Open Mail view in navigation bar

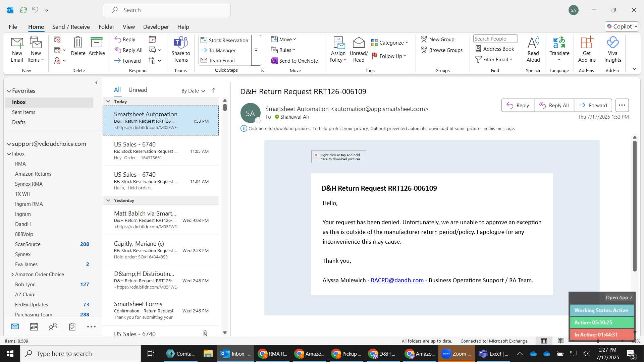pyautogui.click(x=15, y=326)
